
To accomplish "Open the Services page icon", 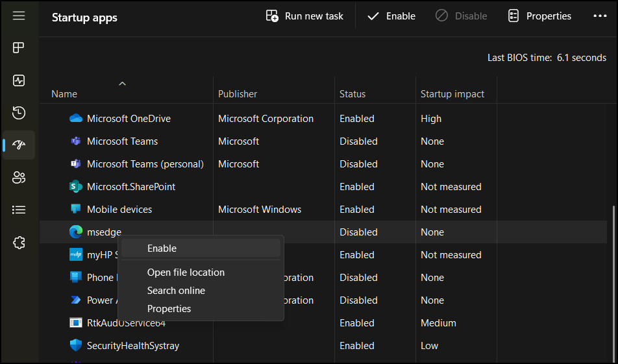I will (19, 243).
